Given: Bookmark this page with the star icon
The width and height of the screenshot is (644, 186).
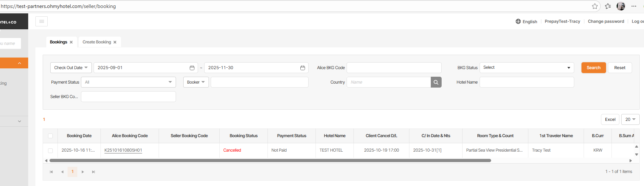Looking at the screenshot, I should point(595,6).
